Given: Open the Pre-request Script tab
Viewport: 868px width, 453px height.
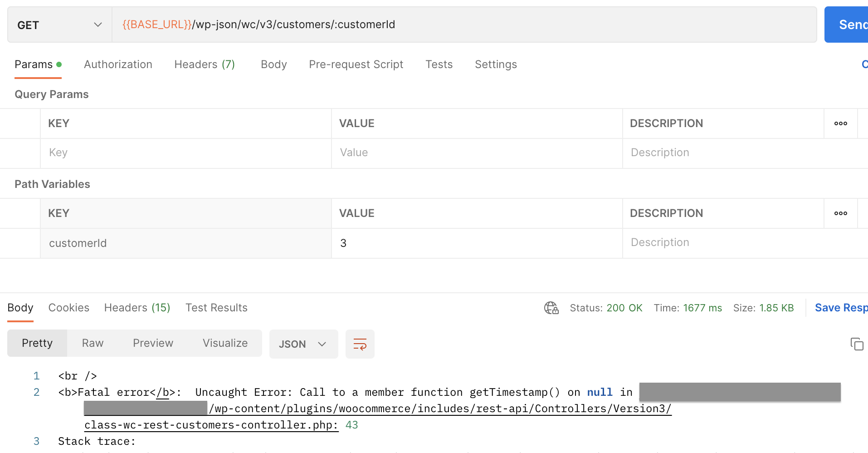Looking at the screenshot, I should tap(356, 64).
